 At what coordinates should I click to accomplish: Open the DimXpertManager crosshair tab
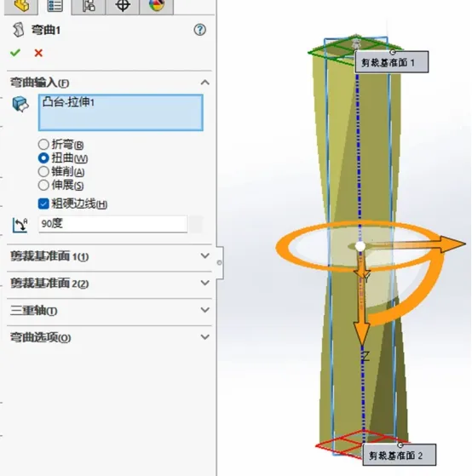pos(123,6)
